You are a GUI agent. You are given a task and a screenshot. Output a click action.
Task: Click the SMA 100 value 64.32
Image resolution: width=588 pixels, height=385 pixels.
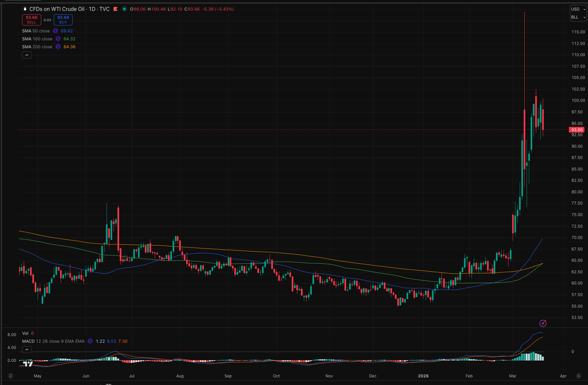pyautogui.click(x=70, y=39)
